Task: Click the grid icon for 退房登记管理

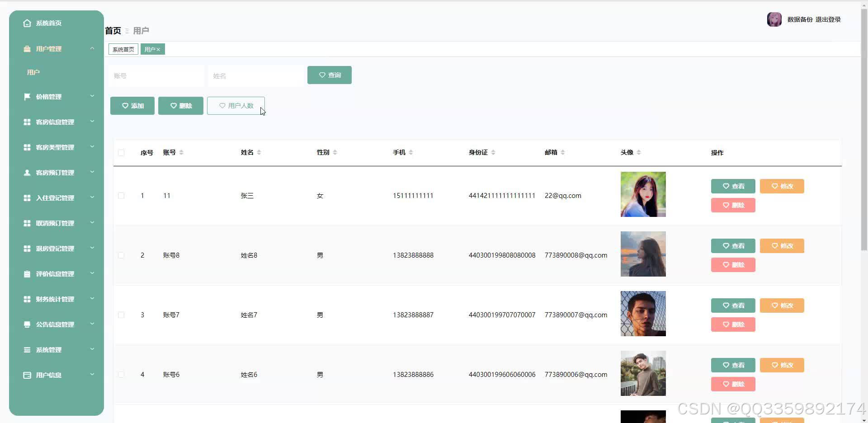Action: click(27, 249)
